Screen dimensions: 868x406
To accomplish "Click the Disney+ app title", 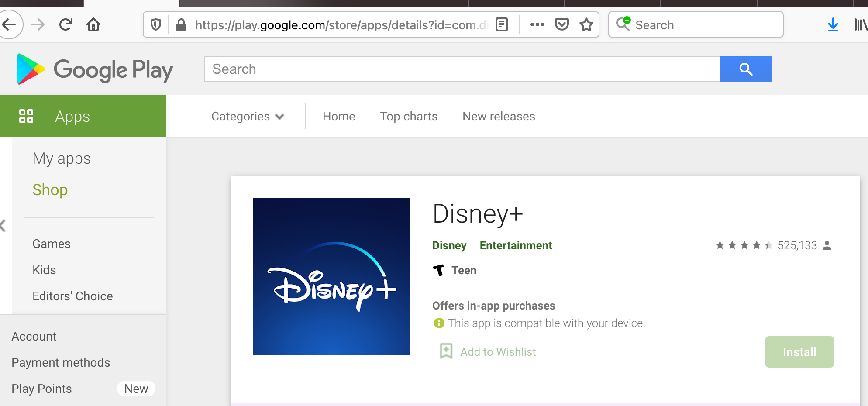I will point(478,214).
